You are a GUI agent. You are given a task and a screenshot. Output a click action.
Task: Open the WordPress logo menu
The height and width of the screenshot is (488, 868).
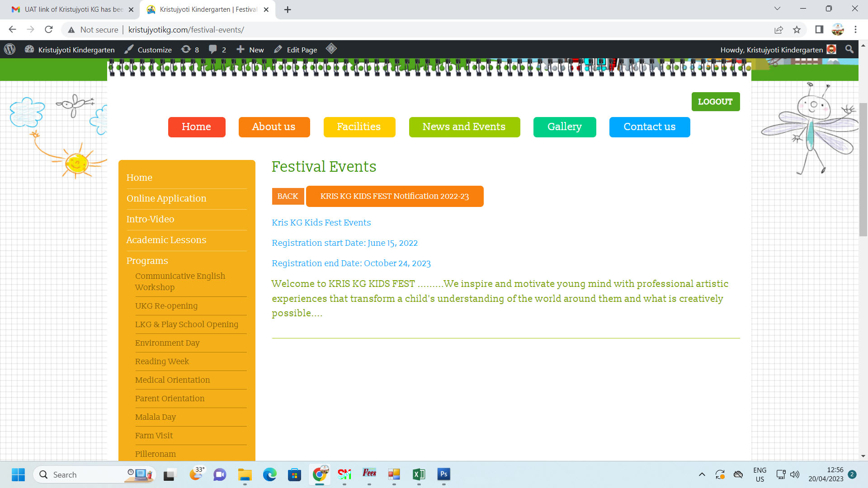coord(9,49)
